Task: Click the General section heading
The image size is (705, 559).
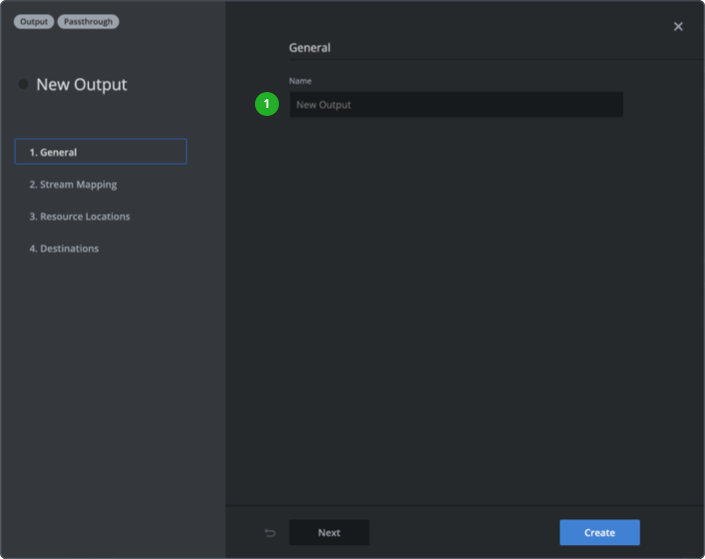Action: [x=310, y=47]
